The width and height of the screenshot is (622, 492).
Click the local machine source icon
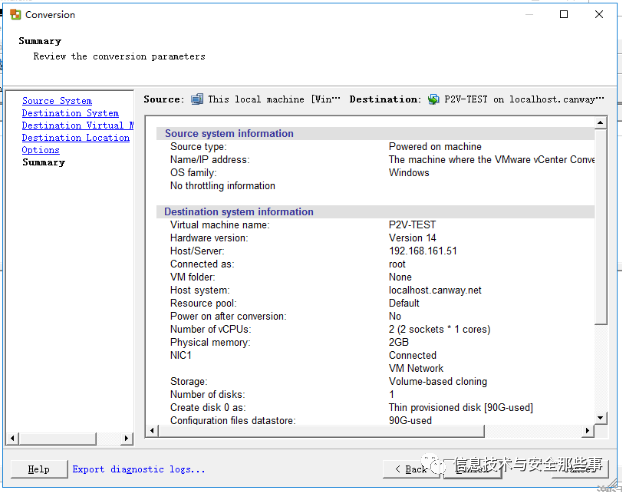pos(197,99)
